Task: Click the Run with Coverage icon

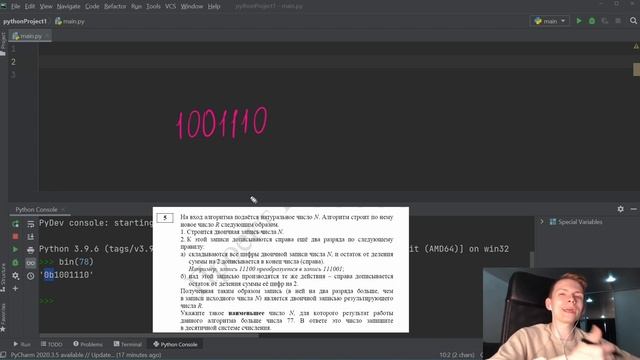Action: (x=605, y=21)
